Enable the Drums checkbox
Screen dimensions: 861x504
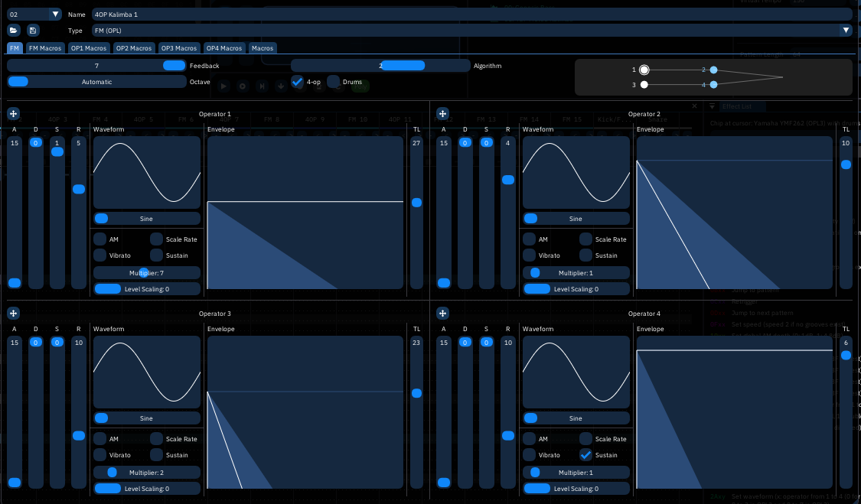click(x=334, y=81)
